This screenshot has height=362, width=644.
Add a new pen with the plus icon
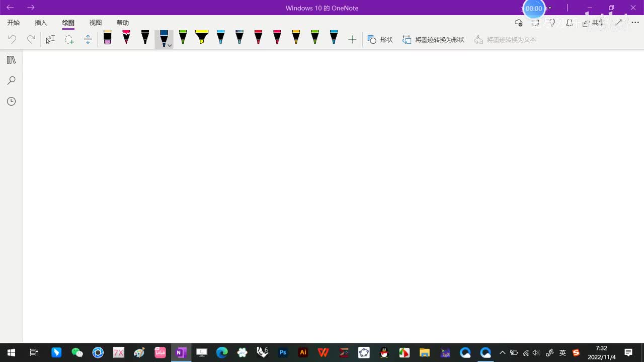point(352,39)
